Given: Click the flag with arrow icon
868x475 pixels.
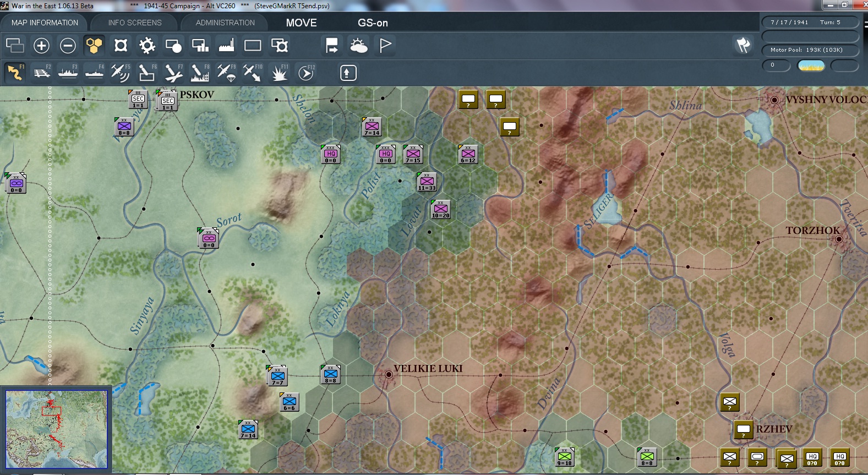Looking at the screenshot, I should click(x=332, y=45).
